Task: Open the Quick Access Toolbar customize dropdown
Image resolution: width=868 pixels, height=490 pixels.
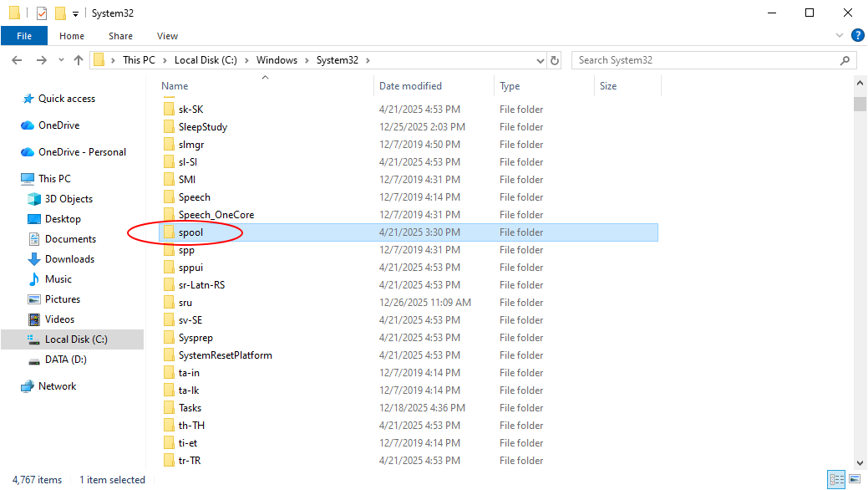Action: [75, 13]
